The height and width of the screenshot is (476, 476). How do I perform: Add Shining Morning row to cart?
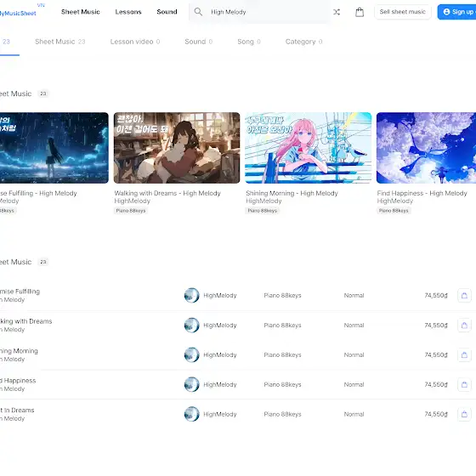pos(464,355)
